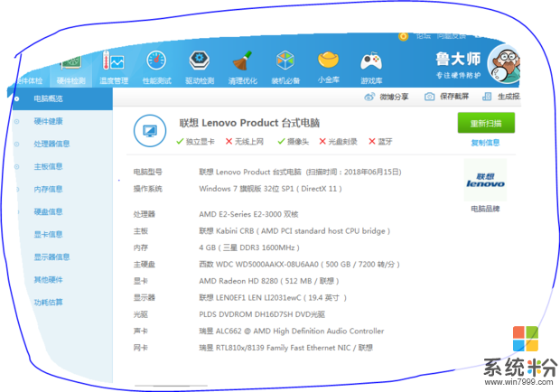560x392 pixels.
Task: Click operating system value Windows 7
Action: [270, 189]
